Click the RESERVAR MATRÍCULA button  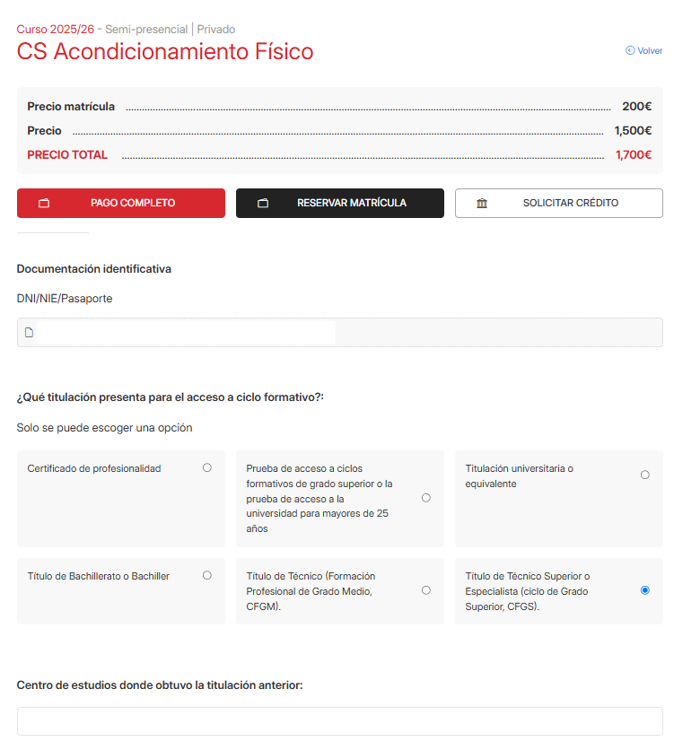(340, 204)
